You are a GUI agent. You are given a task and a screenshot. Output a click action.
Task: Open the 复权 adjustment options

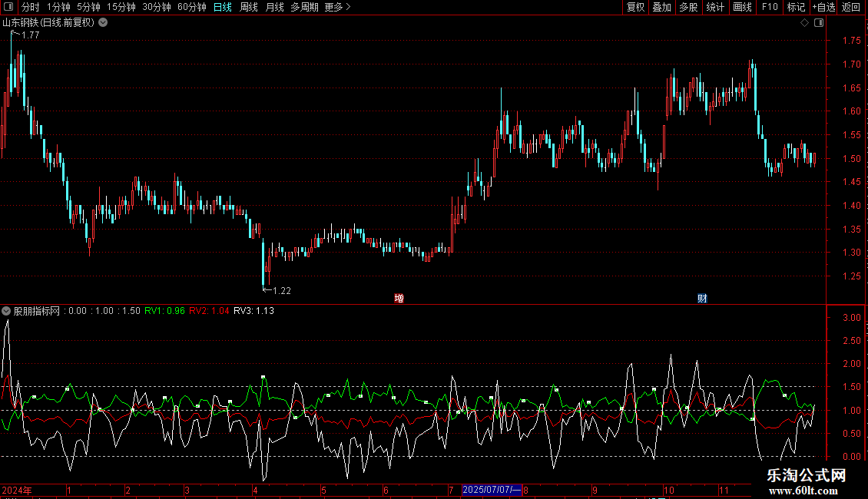click(635, 7)
